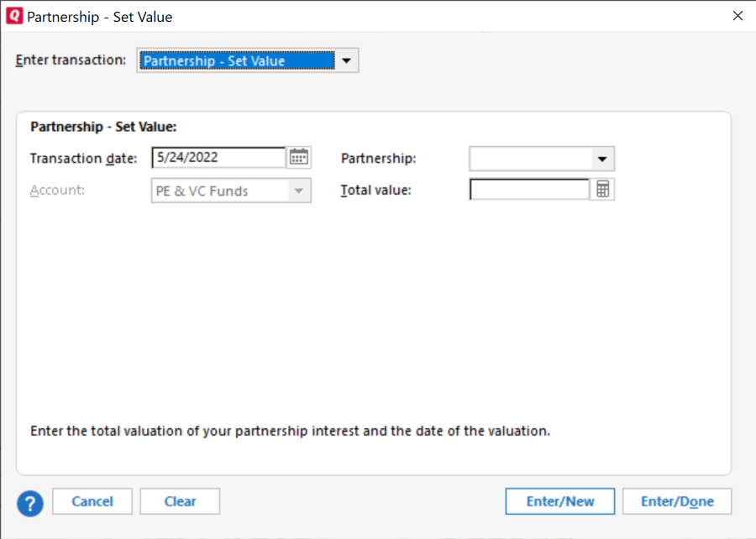Image resolution: width=756 pixels, height=539 pixels.
Task: Close the Partnership - Set Value dialog
Action: 738,16
